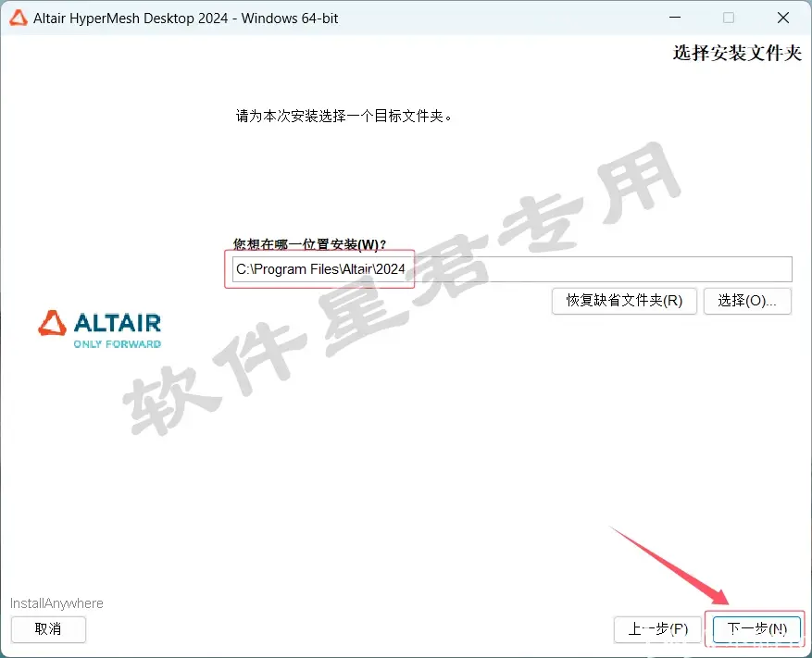Click the Altair icon in the title bar
The height and width of the screenshot is (658, 812).
coord(19,19)
